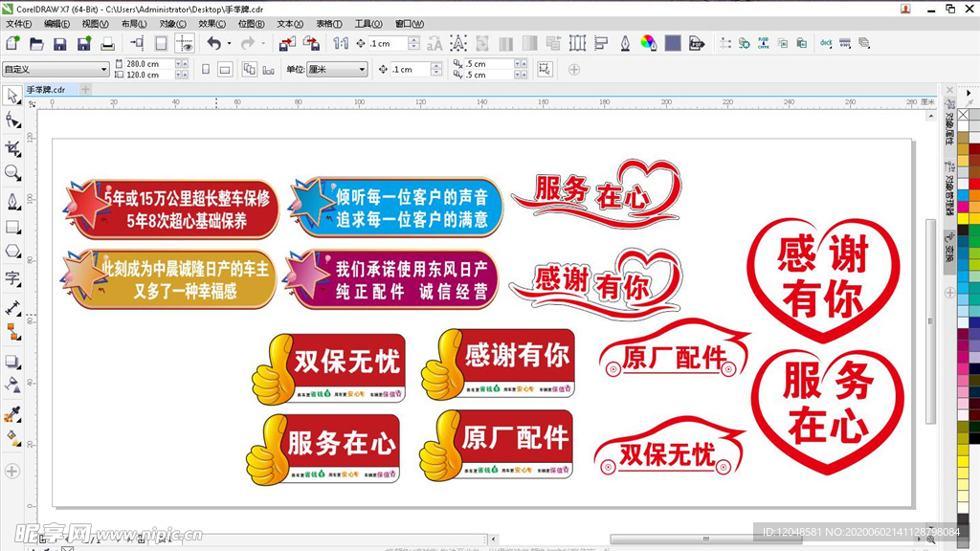Click the page width 280.0 cm field
The image size is (980, 551).
point(149,64)
